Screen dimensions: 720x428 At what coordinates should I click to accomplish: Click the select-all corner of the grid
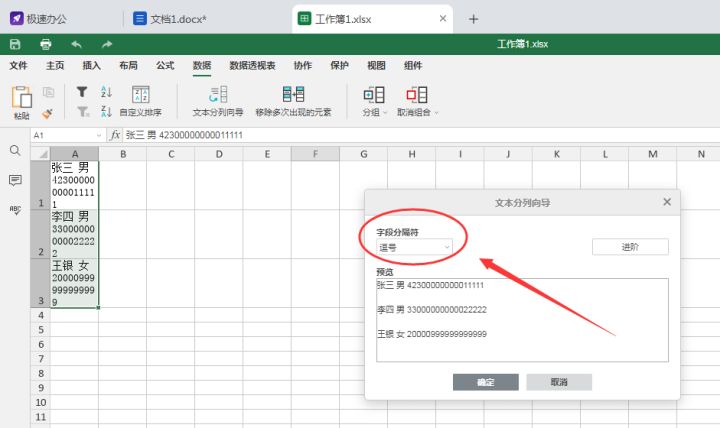coord(41,154)
